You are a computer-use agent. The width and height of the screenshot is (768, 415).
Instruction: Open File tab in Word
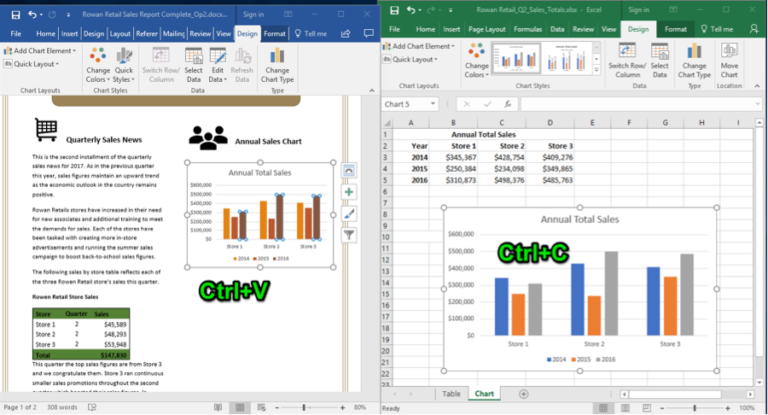click(16, 33)
